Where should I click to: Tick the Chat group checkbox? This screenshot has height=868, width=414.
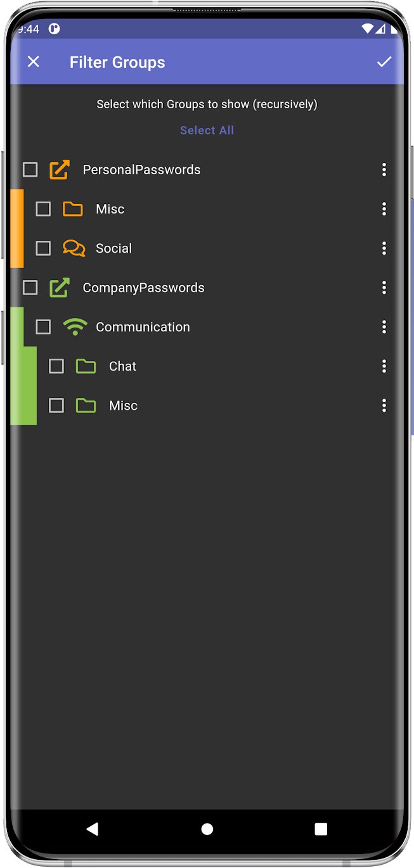click(56, 366)
